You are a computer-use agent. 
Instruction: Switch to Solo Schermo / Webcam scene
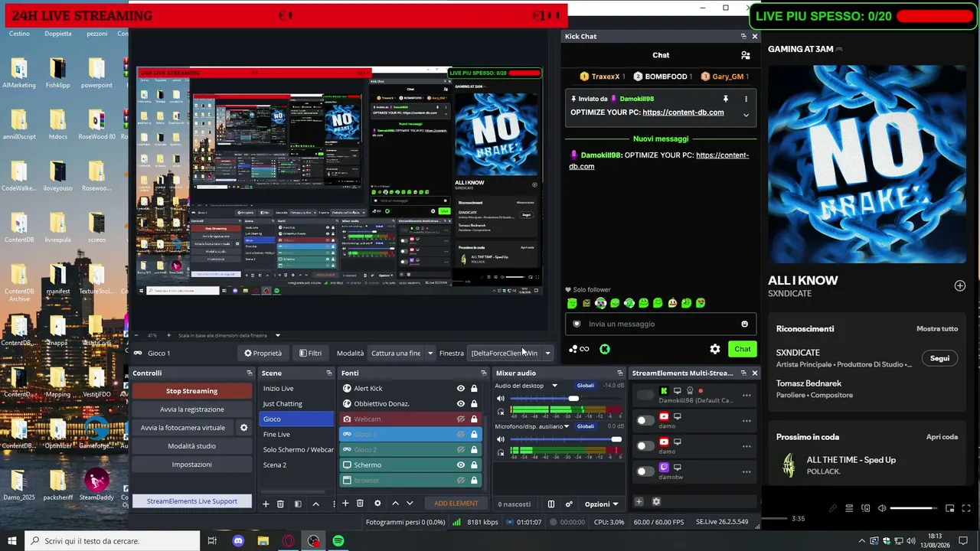(296, 449)
